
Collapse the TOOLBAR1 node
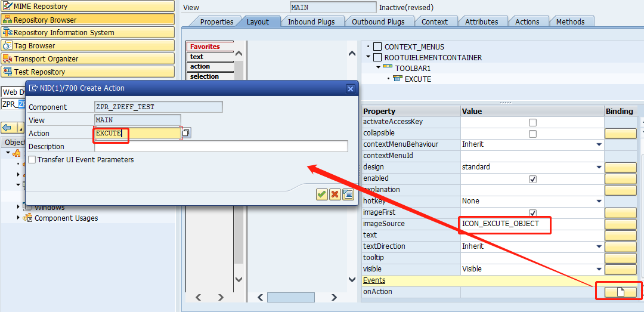378,68
